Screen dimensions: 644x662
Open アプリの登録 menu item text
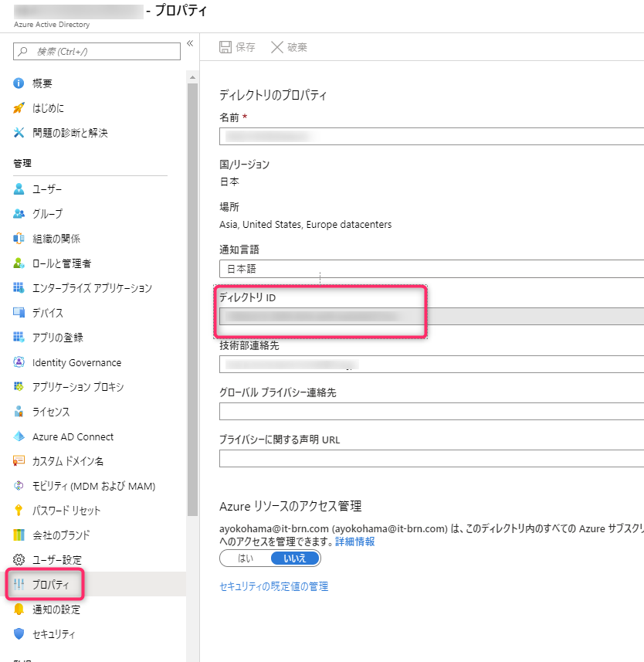[58, 338]
